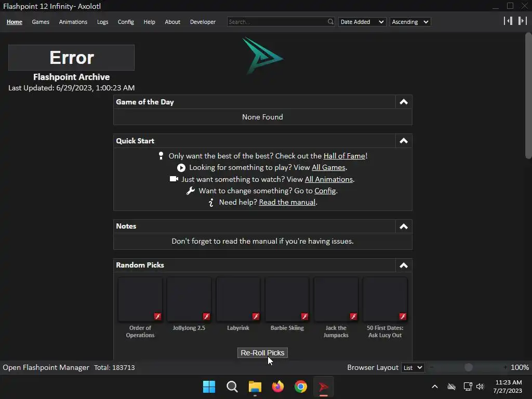Open the Jack the Jumpacks thumbnail
The width and height of the screenshot is (532, 399).
(336, 299)
